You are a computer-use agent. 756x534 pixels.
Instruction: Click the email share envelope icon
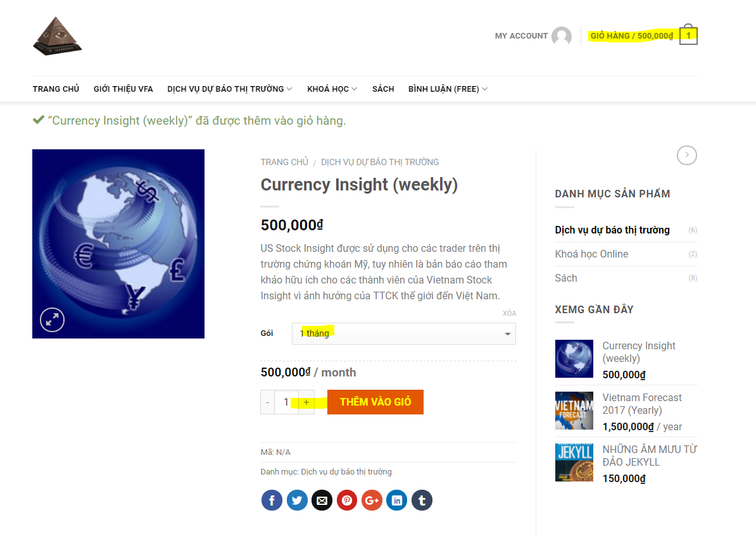click(x=322, y=500)
